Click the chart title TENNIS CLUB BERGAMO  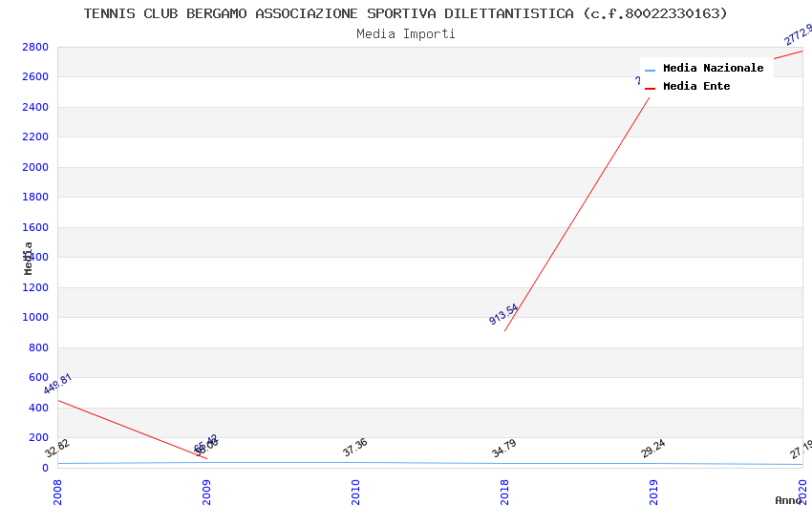coord(405,13)
